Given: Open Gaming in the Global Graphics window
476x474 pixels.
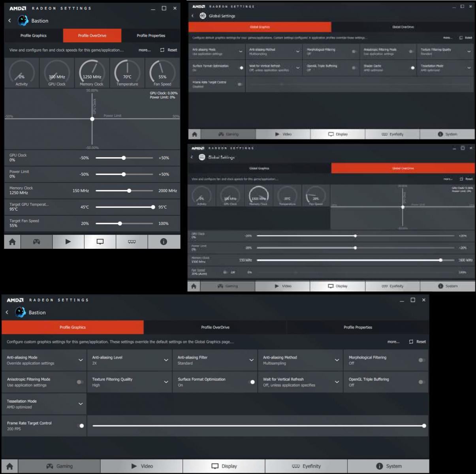Looking at the screenshot, I should 228,134.
